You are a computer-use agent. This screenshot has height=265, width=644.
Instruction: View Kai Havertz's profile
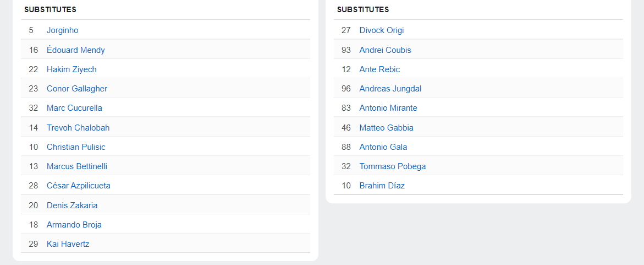point(68,244)
